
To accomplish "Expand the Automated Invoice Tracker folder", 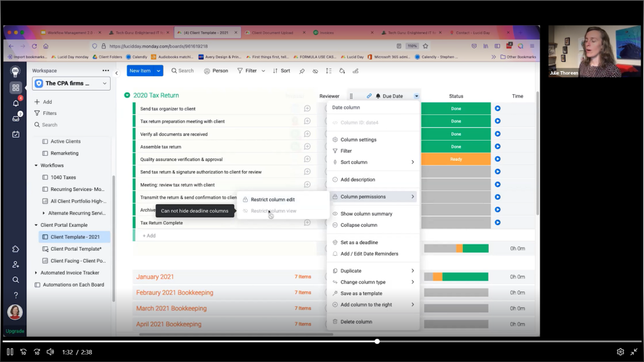I will 36,273.
